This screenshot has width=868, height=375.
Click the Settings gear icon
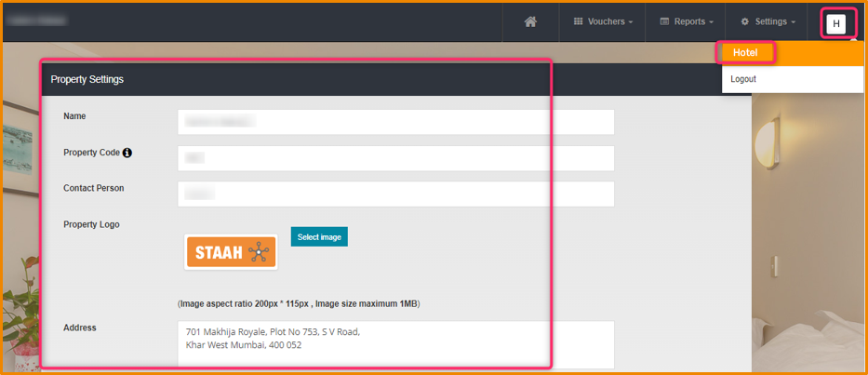point(745,21)
